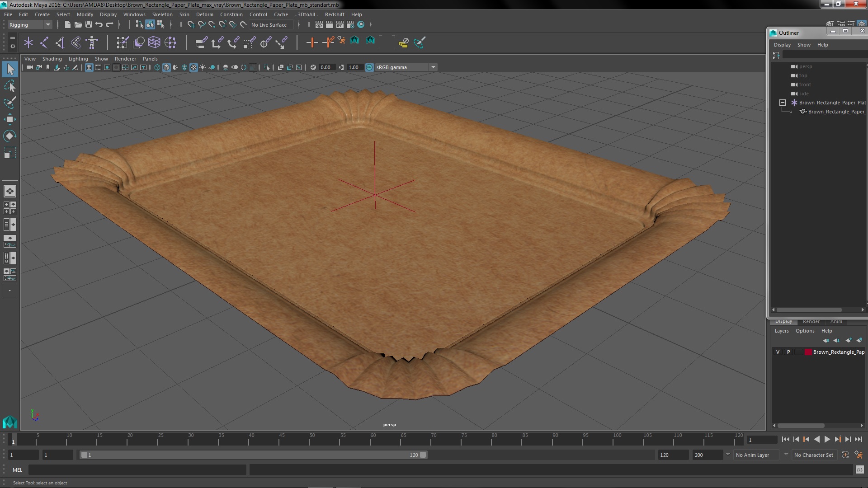The height and width of the screenshot is (488, 868).
Task: Open the Skeleton menu
Action: (x=162, y=14)
